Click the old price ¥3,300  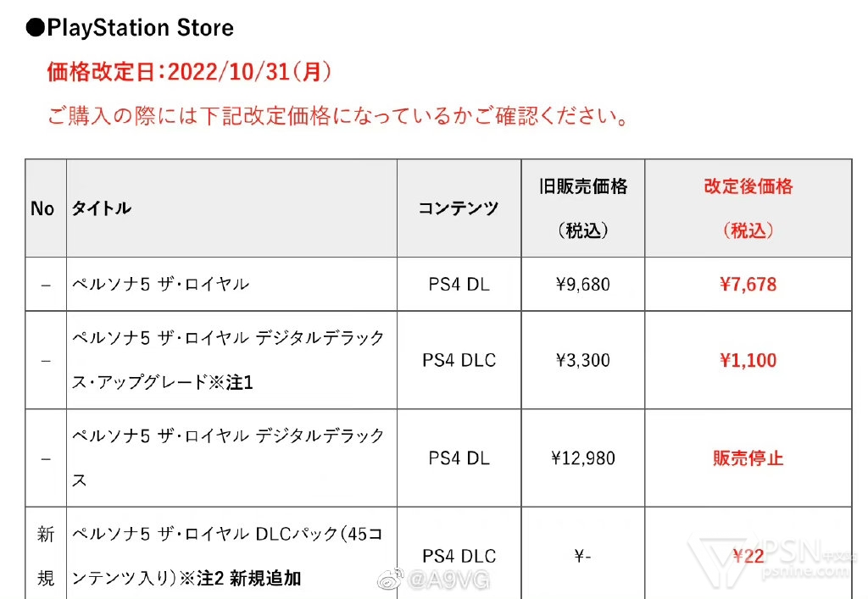point(583,360)
